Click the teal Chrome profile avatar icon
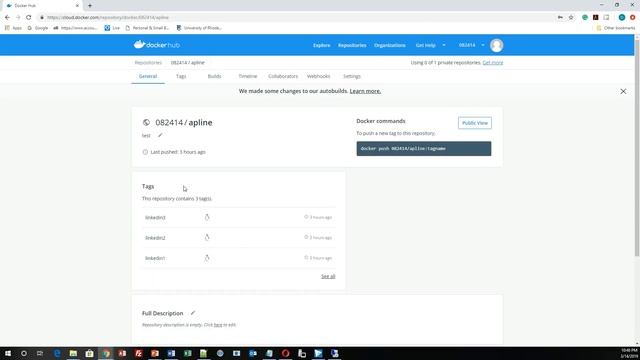 click(x=622, y=18)
